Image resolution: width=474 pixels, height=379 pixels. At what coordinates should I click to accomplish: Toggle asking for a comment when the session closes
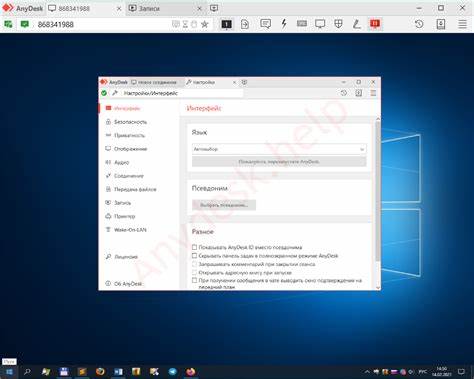(x=194, y=264)
